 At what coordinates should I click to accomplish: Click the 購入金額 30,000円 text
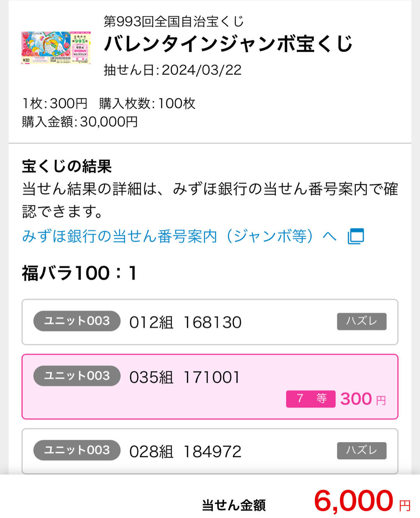pyautogui.click(x=80, y=122)
